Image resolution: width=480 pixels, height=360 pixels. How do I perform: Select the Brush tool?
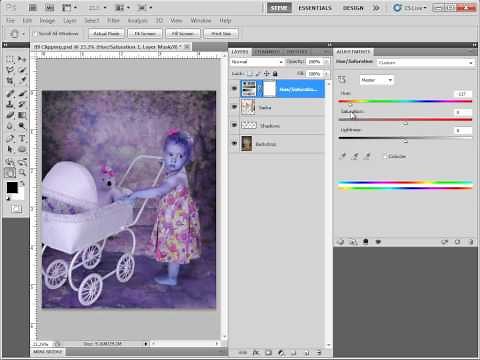point(22,93)
